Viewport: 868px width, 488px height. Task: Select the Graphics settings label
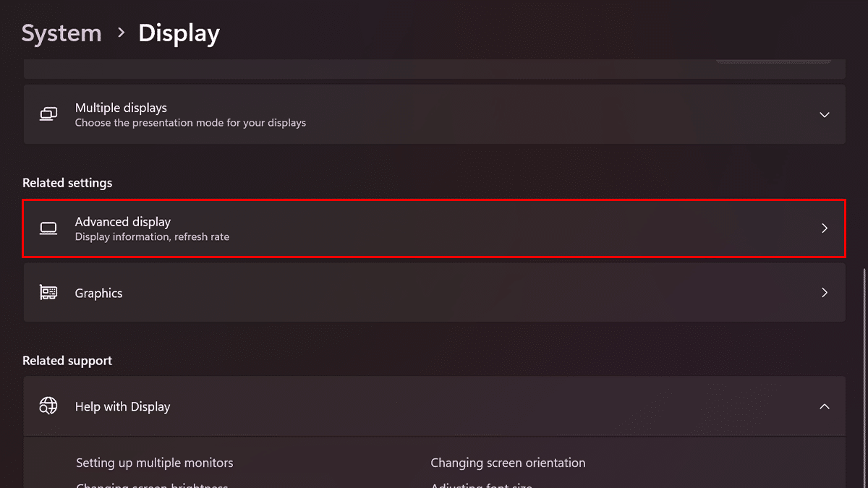99,293
